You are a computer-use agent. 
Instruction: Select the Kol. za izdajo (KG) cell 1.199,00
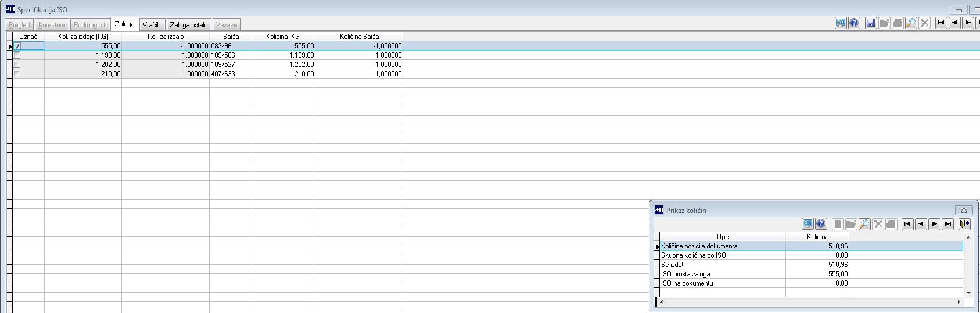click(x=83, y=55)
